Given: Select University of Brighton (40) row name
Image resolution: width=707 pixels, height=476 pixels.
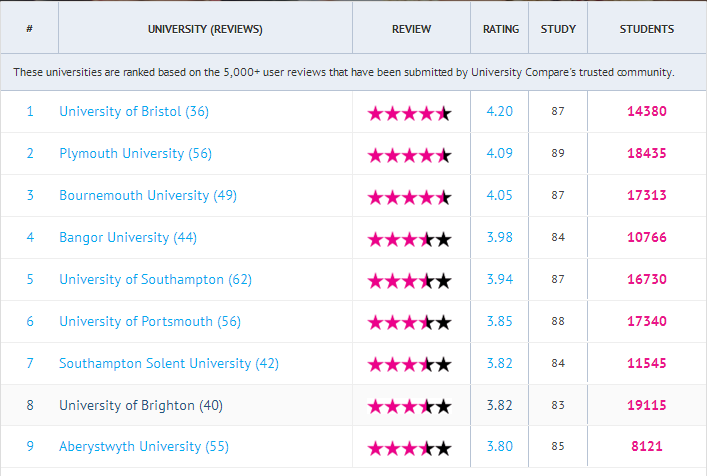Looking at the screenshot, I should click(141, 405).
